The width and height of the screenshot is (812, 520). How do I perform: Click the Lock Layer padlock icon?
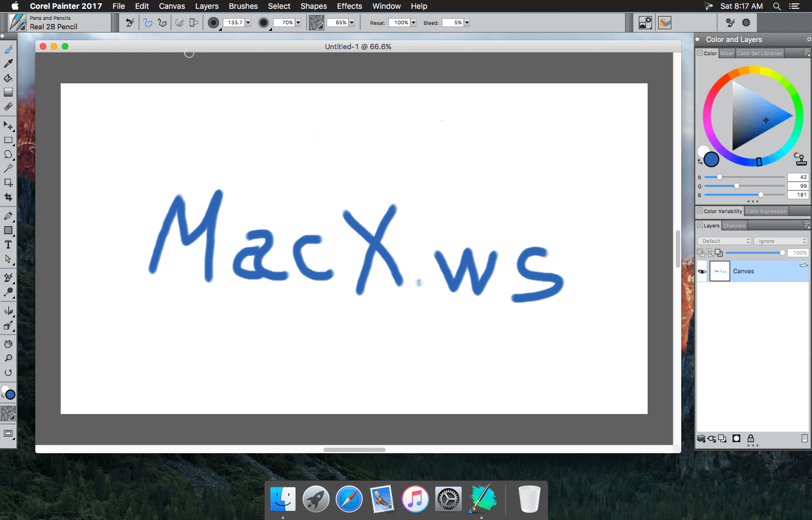pos(751,438)
